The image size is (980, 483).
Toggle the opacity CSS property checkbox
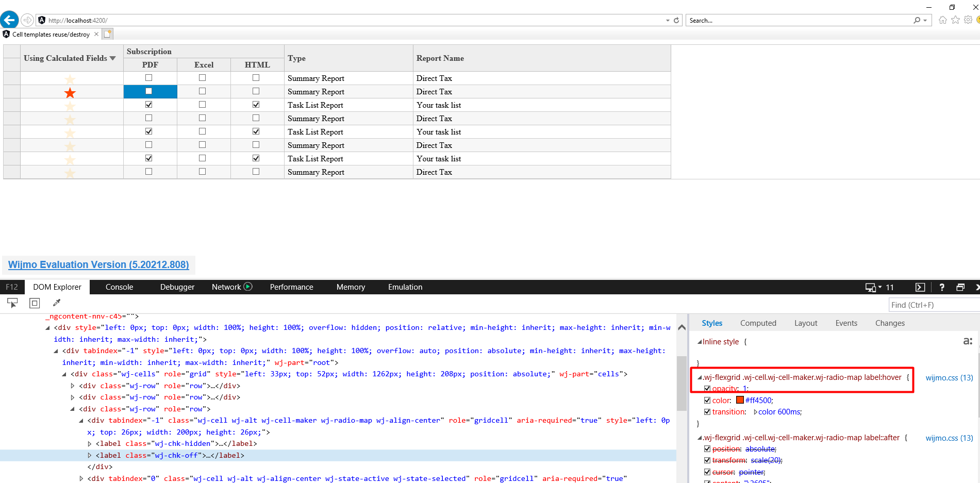tap(707, 389)
